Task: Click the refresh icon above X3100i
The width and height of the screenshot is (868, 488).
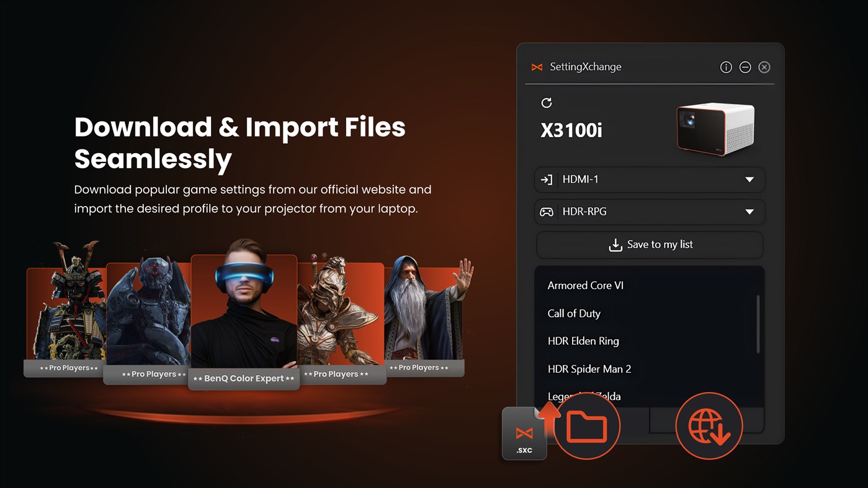Action: coord(546,103)
